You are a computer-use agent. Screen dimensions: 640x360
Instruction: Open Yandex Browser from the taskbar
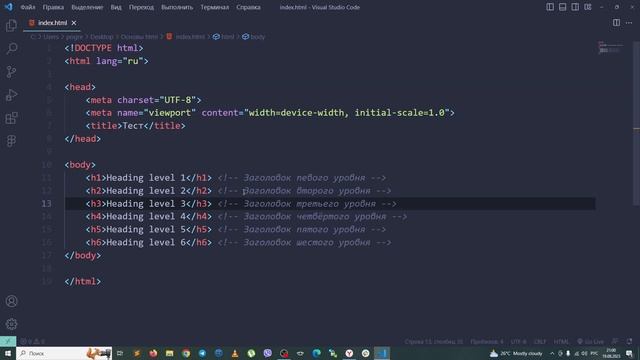349,353
